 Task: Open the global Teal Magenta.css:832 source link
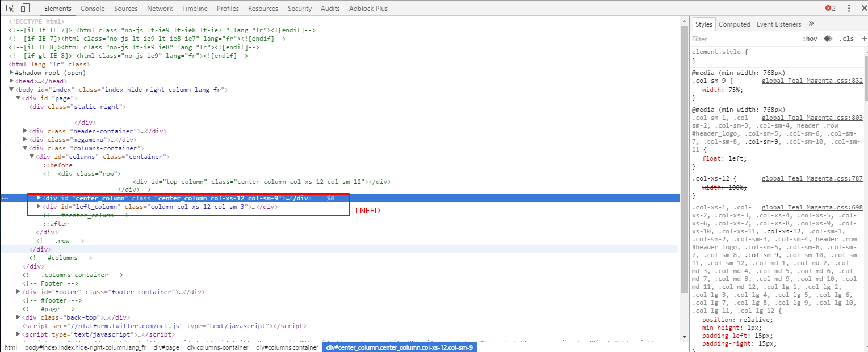click(x=812, y=81)
